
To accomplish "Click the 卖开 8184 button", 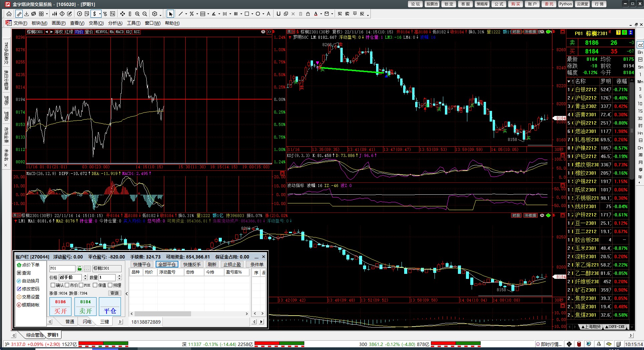I will tap(86, 307).
